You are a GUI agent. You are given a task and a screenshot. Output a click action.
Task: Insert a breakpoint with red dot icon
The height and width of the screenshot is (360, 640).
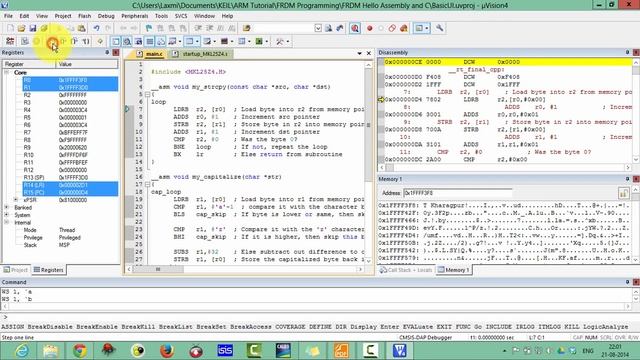[370, 28]
